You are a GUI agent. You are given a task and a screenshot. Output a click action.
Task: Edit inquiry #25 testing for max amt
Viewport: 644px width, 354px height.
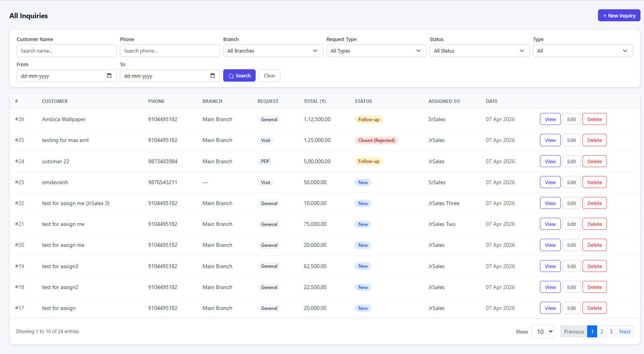[571, 140]
